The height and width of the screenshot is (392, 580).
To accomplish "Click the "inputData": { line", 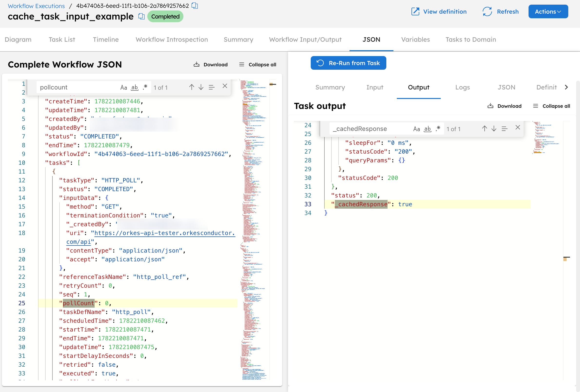I will pyautogui.click(x=84, y=198).
